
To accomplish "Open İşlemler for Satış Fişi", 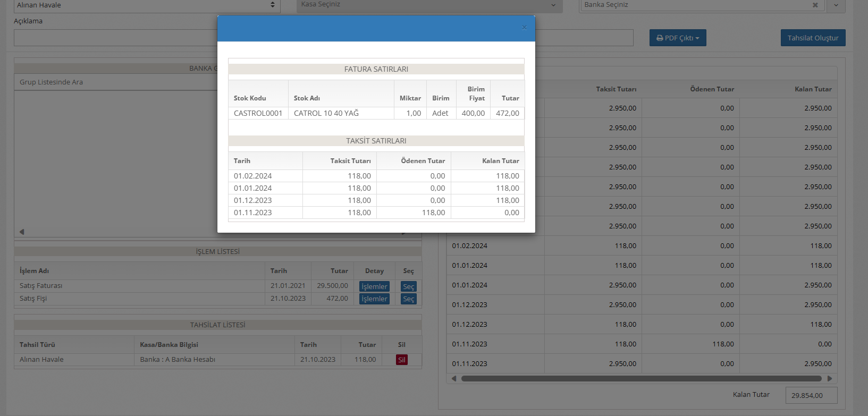I will (374, 299).
